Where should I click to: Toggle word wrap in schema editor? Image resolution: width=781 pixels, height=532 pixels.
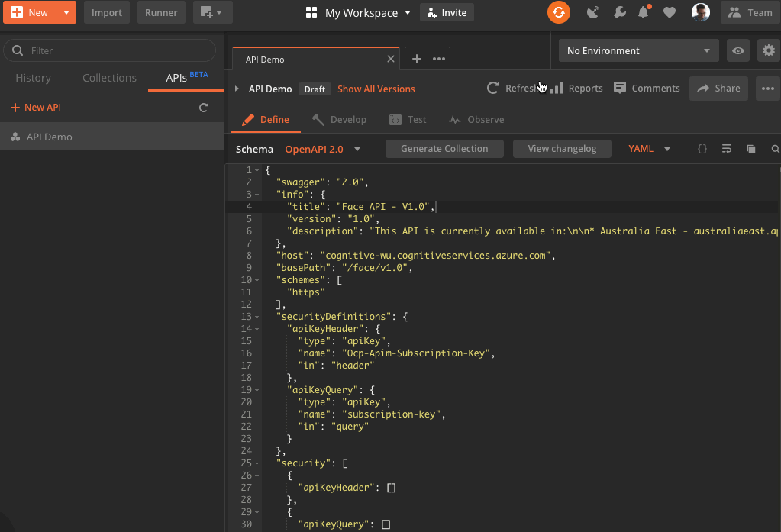[726, 149]
